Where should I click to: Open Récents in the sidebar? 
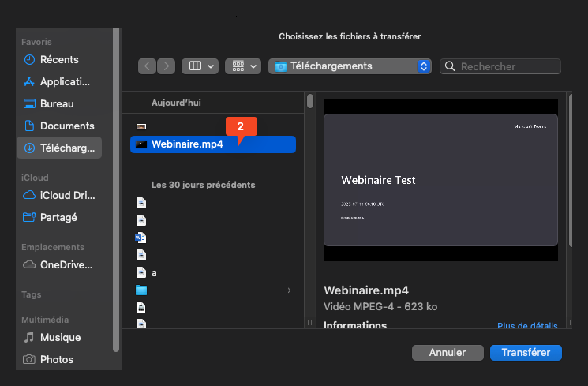59,59
